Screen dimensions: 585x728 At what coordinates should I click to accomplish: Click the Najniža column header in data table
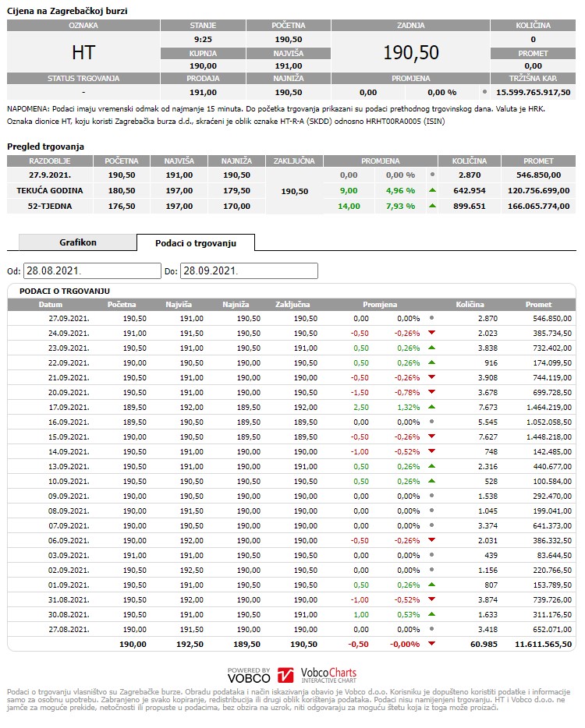click(236, 305)
